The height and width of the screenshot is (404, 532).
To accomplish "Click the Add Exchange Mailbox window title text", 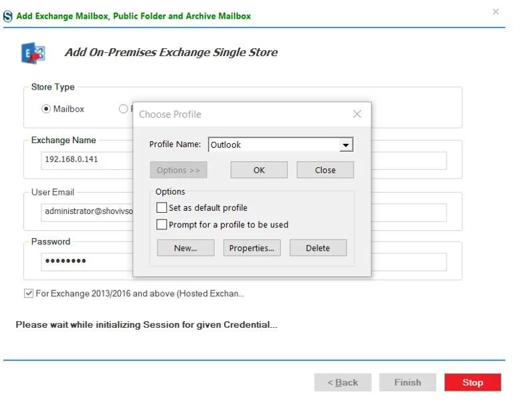I will [x=134, y=16].
